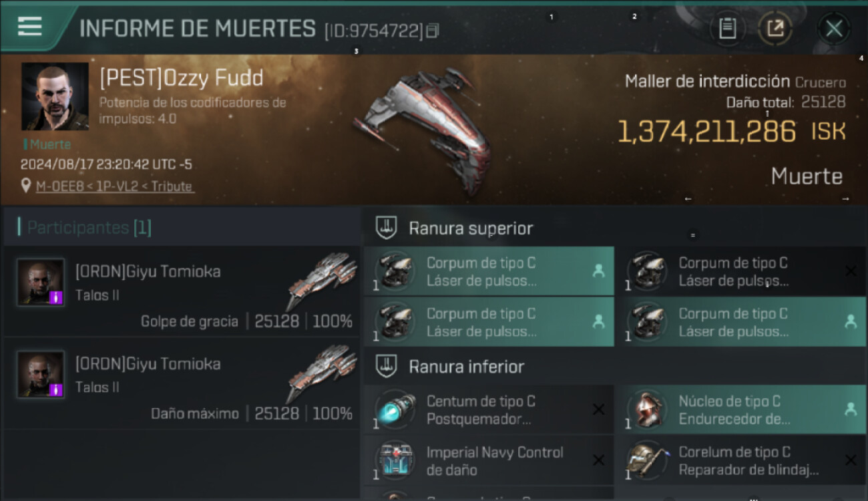Open the clipboard report icon

click(727, 29)
